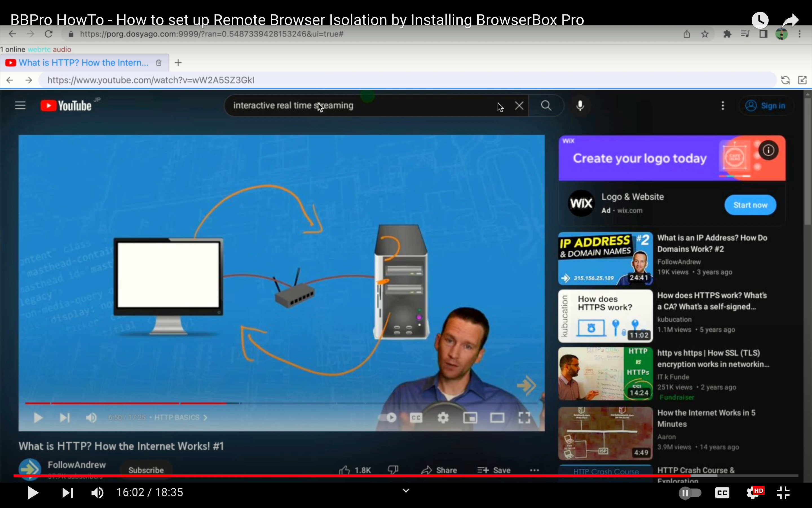
Task: Open the outer player HD settings gear
Action: [754, 492]
